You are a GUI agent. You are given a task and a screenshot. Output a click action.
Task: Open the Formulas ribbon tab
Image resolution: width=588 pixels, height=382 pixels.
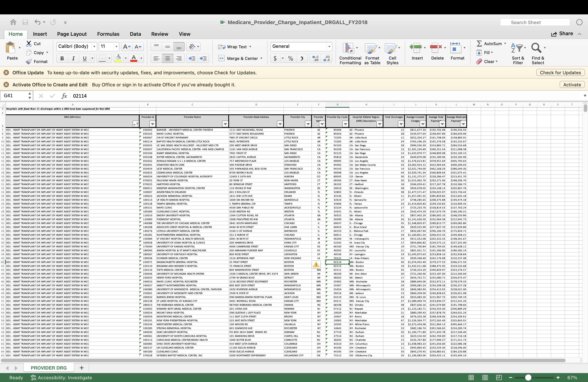tap(108, 34)
